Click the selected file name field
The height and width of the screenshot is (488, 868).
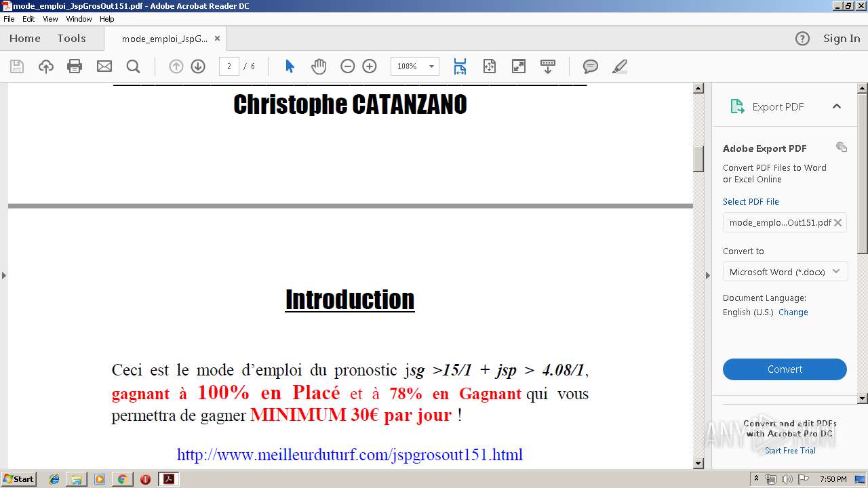(x=785, y=222)
